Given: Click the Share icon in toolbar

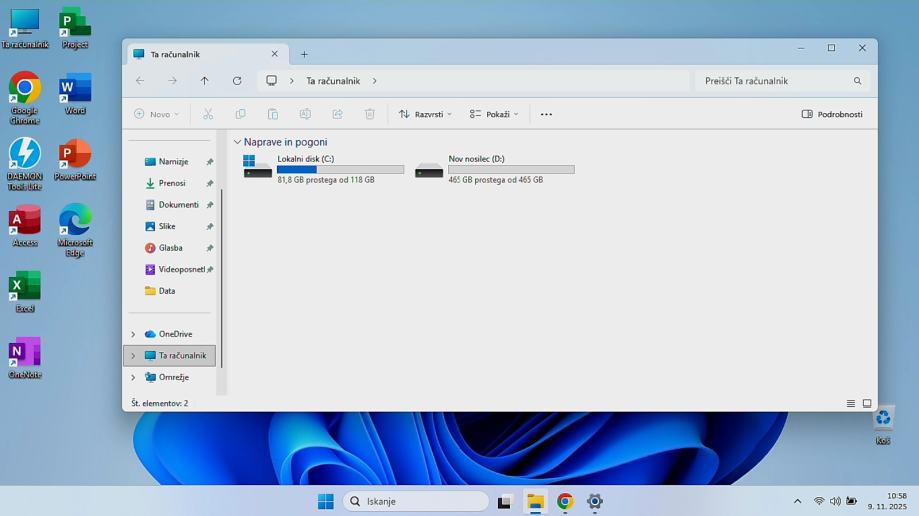Looking at the screenshot, I should click(x=337, y=114).
